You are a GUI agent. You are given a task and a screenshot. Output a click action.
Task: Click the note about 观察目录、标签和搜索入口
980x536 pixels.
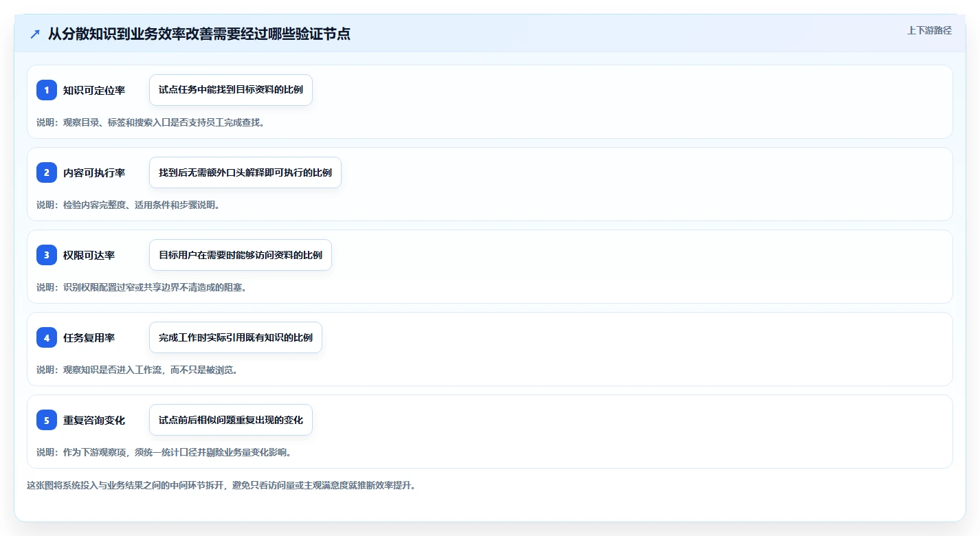point(151,122)
